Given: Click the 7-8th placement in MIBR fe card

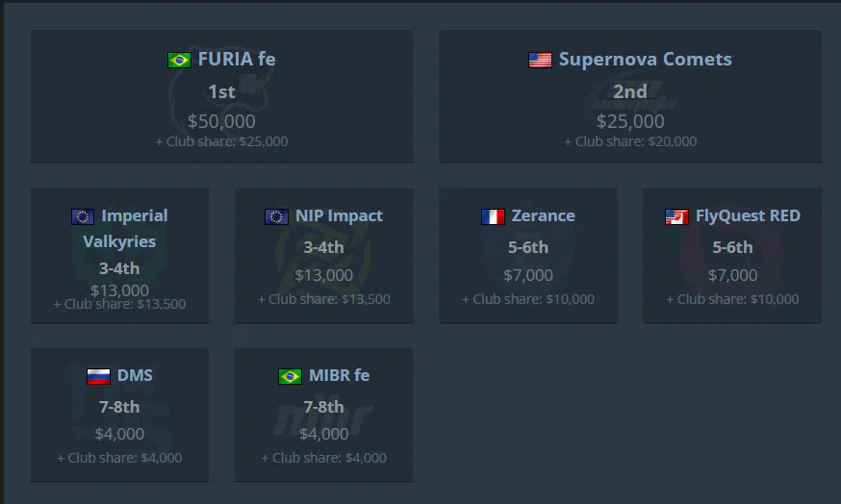Looking at the screenshot, I should pyautogui.click(x=324, y=407).
